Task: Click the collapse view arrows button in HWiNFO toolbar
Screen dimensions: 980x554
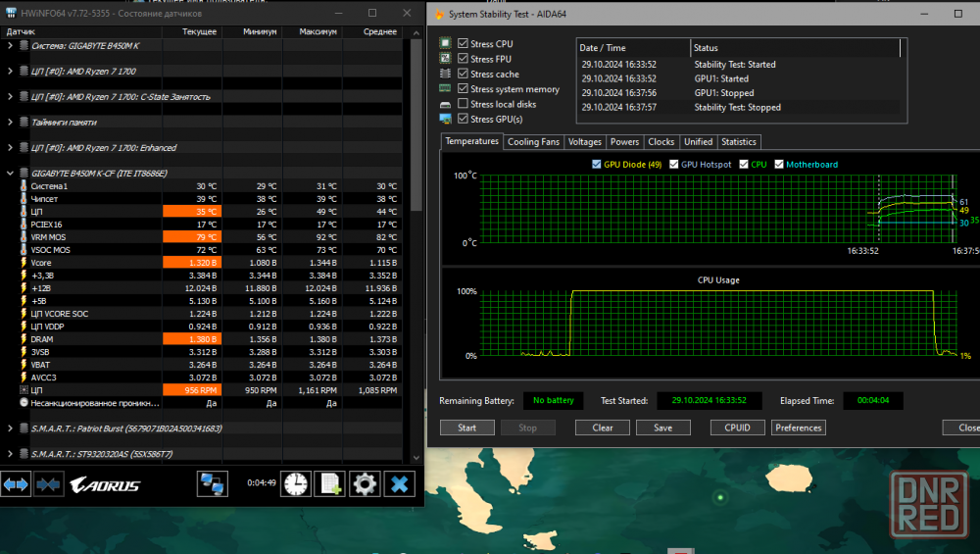Action: coord(48,484)
